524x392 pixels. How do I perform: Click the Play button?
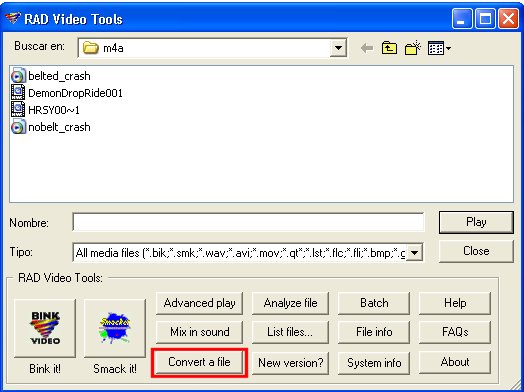pyautogui.click(x=476, y=222)
